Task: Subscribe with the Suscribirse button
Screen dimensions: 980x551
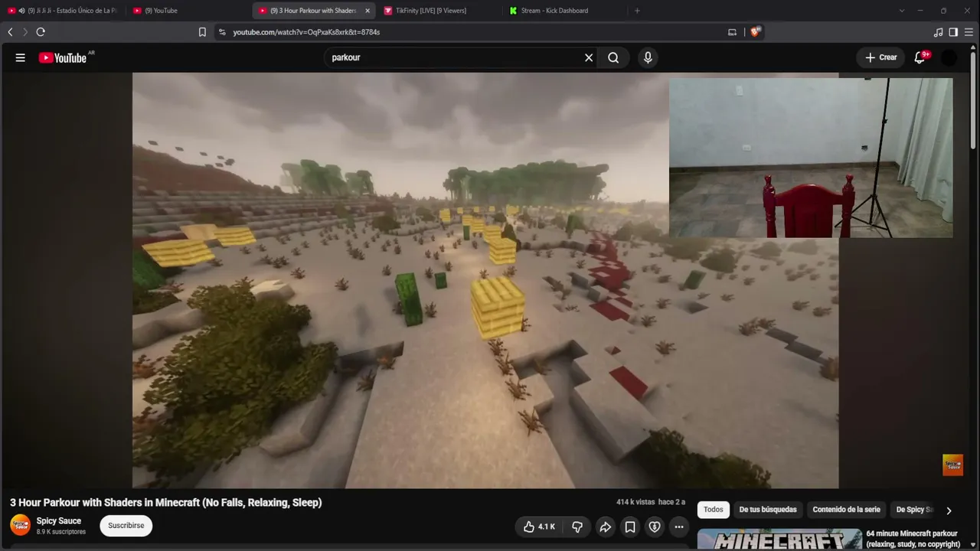Action: [x=126, y=526]
